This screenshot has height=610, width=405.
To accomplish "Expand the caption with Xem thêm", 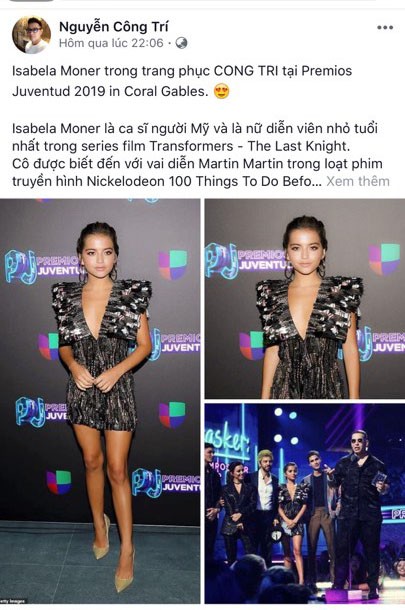I will 358,181.
